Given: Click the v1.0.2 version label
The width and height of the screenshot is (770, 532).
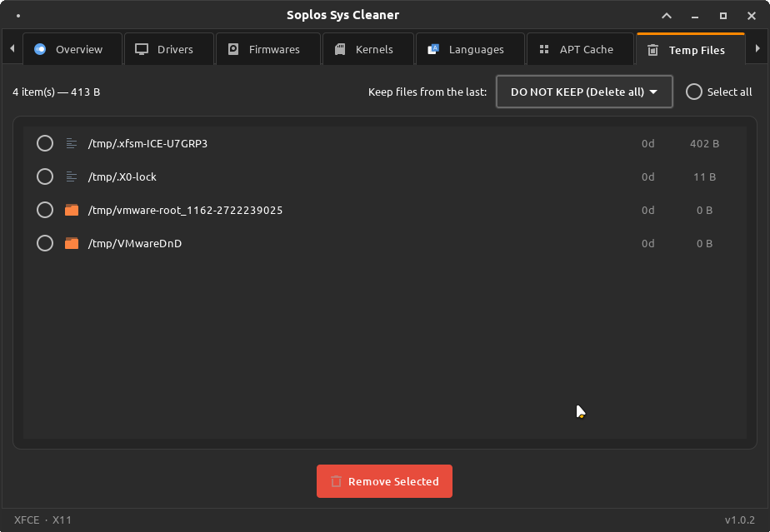Looking at the screenshot, I should [739, 520].
